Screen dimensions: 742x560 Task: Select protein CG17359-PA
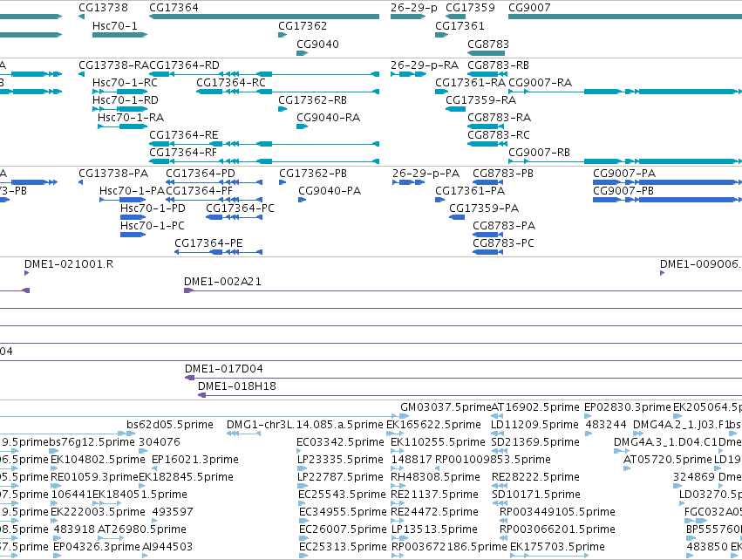[x=457, y=217]
